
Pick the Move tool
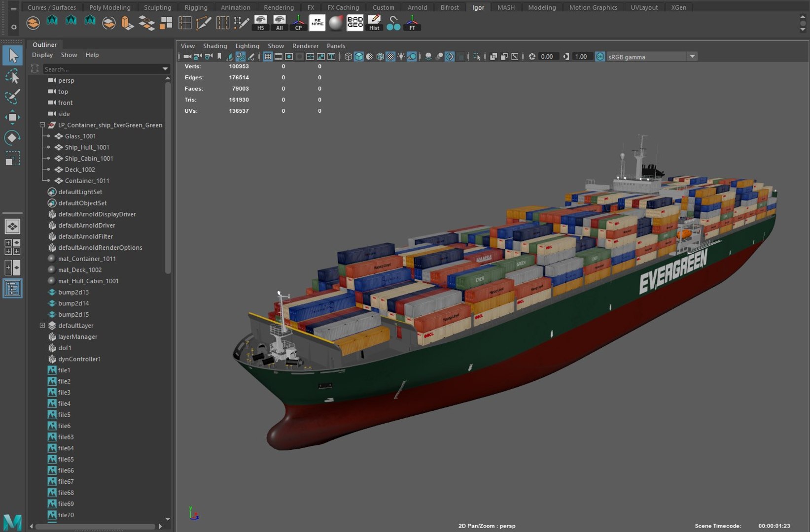tap(12, 117)
